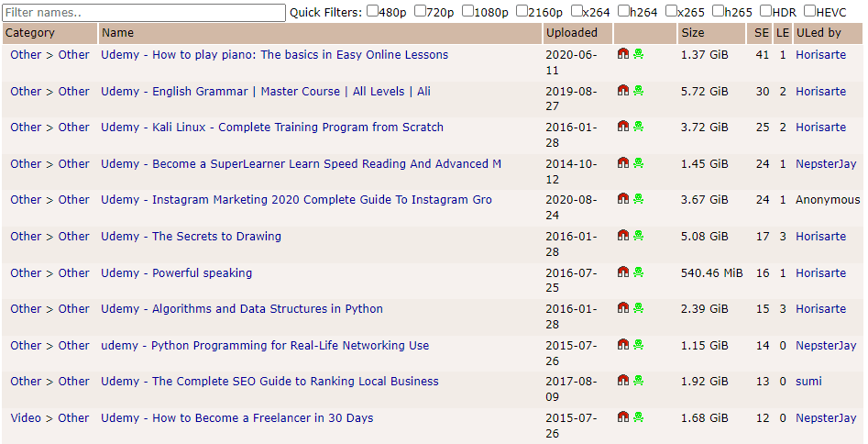Check the h265 filter box
The image size is (868, 444).
click(718, 10)
